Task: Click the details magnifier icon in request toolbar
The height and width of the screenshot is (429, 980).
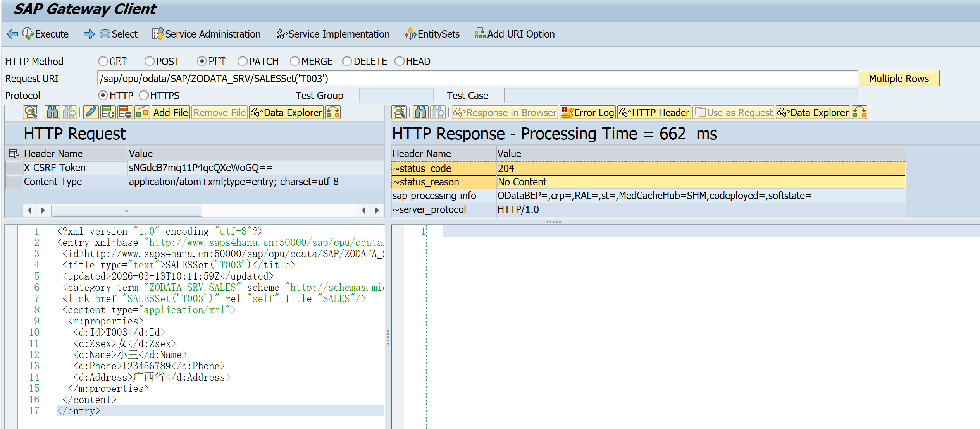Action: (x=31, y=113)
